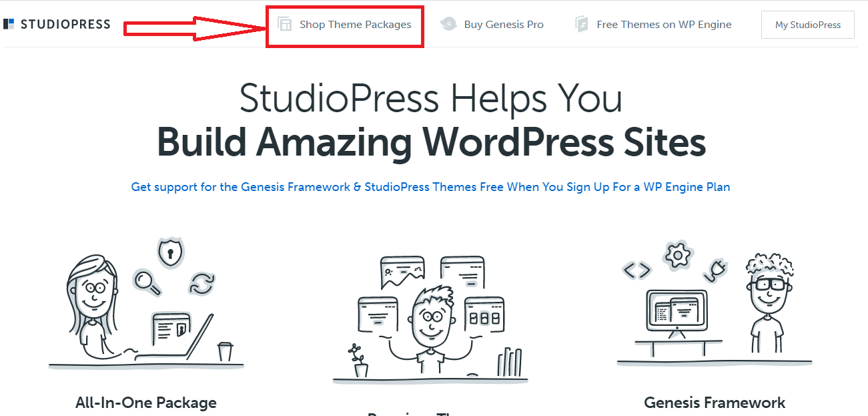This screenshot has height=416, width=868.
Task: Click the Free Themes document icon
Action: pyautogui.click(x=582, y=25)
